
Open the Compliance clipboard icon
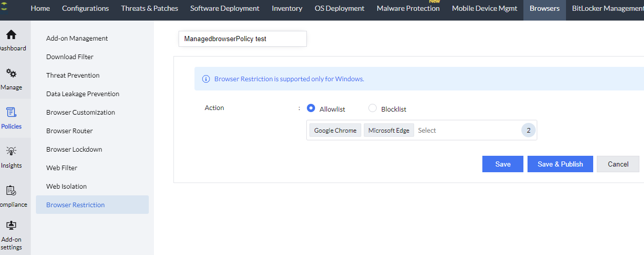[11, 191]
